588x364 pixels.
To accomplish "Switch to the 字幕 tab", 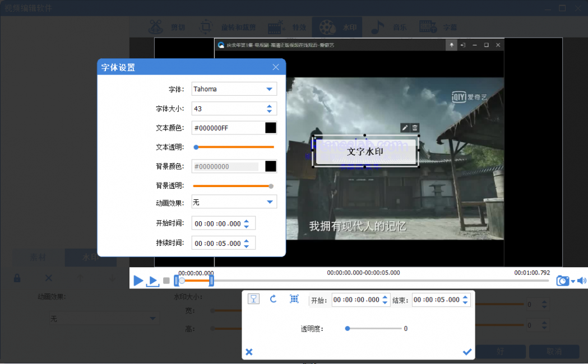I will (438, 27).
